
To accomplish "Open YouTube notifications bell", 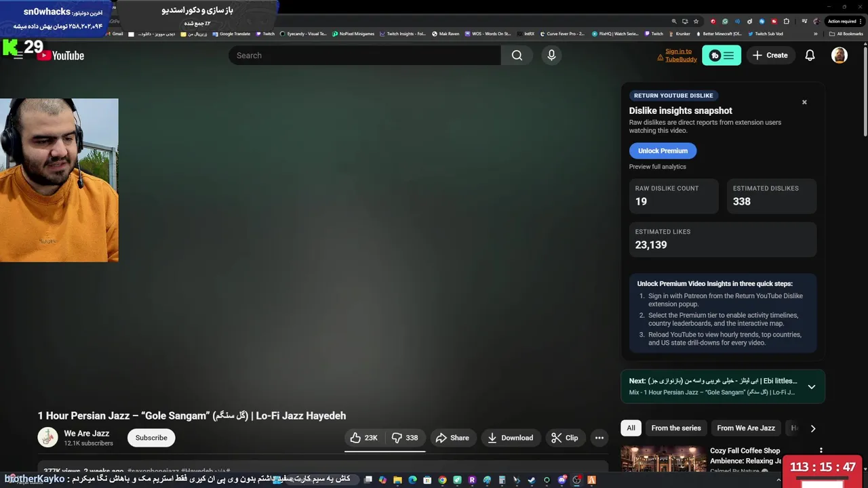I will pyautogui.click(x=810, y=56).
